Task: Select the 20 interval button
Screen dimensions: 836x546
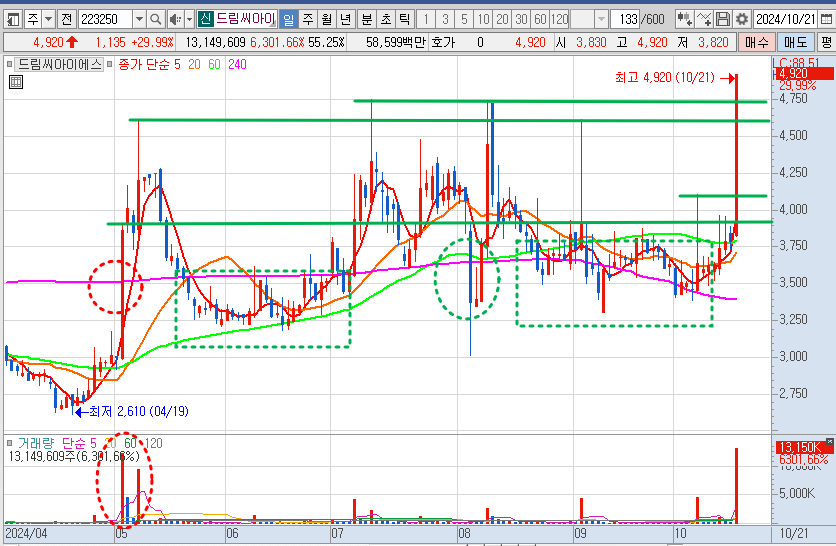Action: [502, 20]
